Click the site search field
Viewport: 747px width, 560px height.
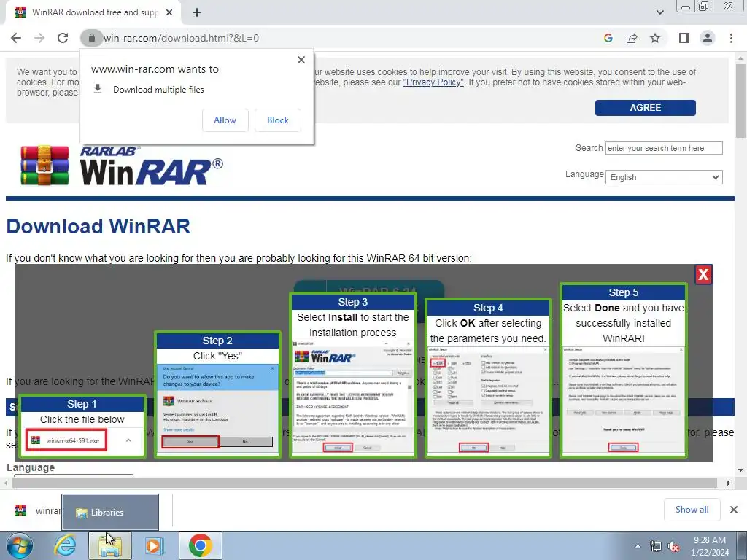[x=664, y=148]
